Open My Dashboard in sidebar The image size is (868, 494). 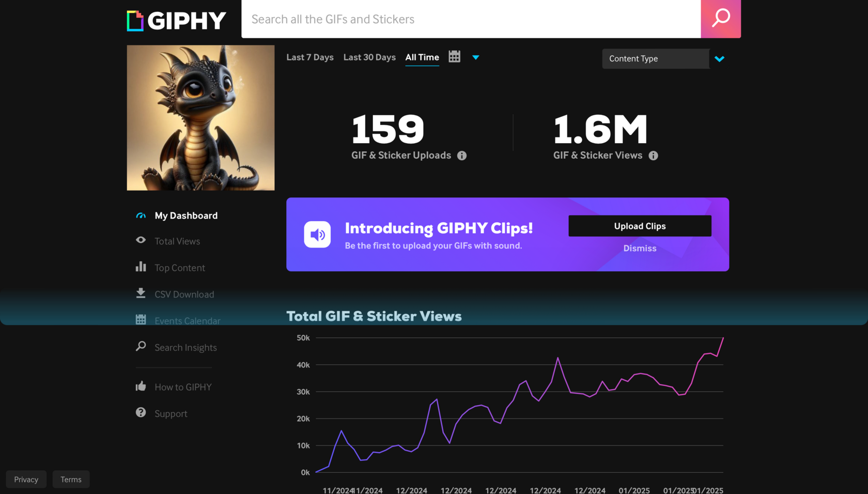pos(186,215)
